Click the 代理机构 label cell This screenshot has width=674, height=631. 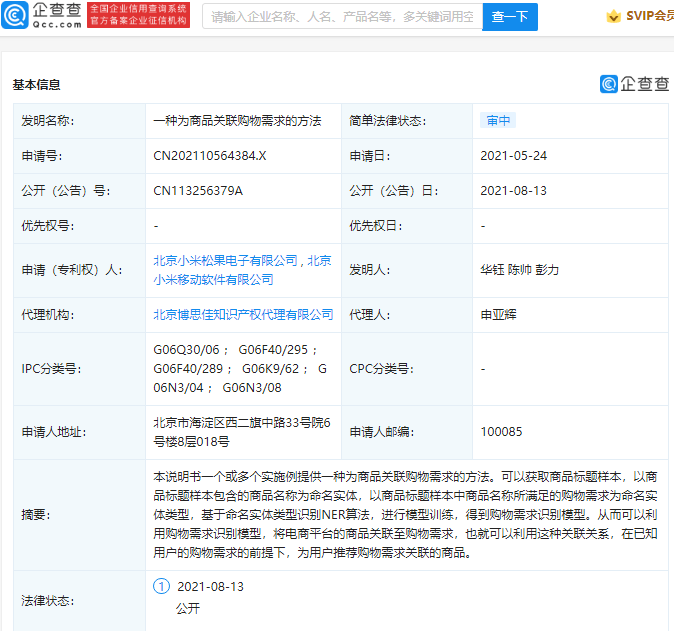(x=80, y=315)
